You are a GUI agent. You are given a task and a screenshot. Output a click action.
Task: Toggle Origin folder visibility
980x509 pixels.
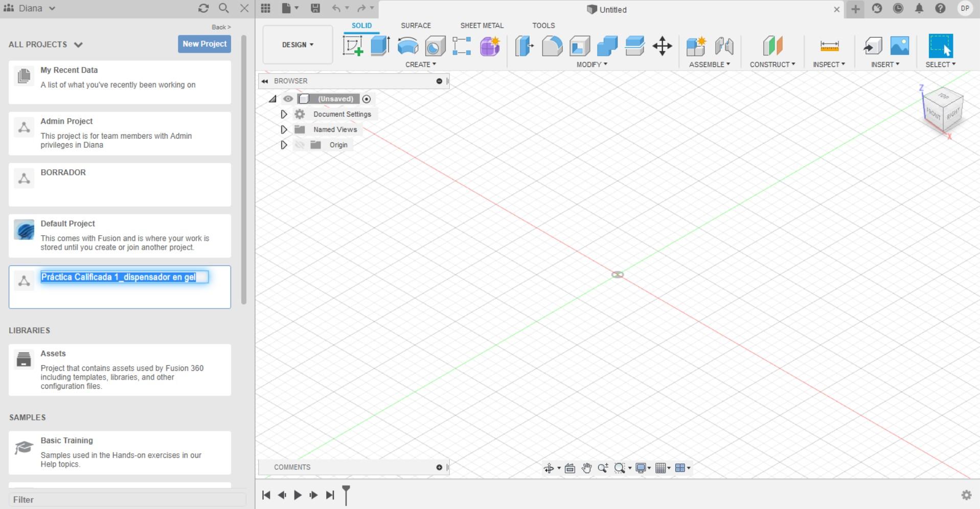click(300, 145)
